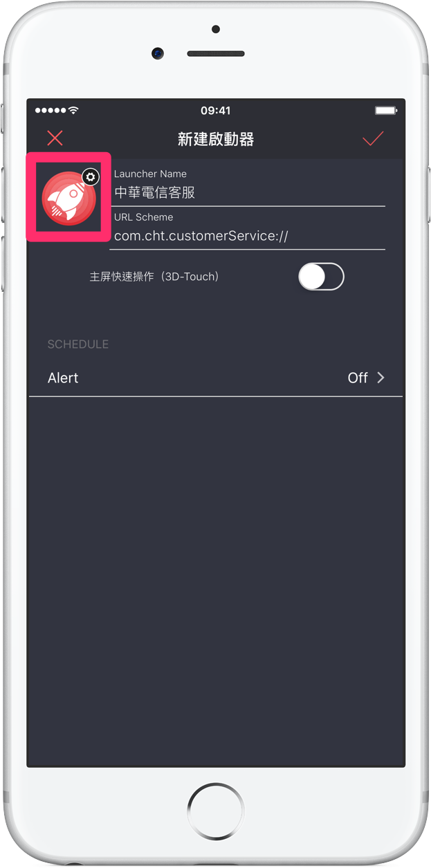Confirm with the red checkmark icon
This screenshot has width=431, height=868.
pos(373,138)
